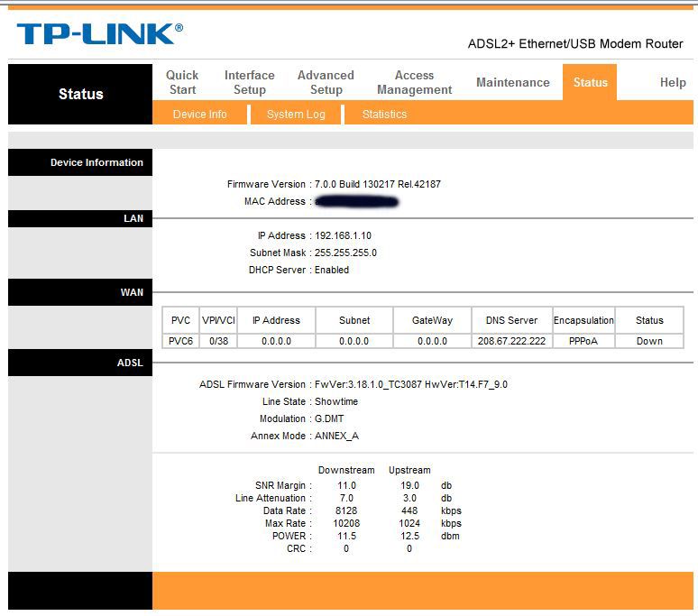Click the DNS Server column header
The image size is (698, 616).
(x=511, y=320)
